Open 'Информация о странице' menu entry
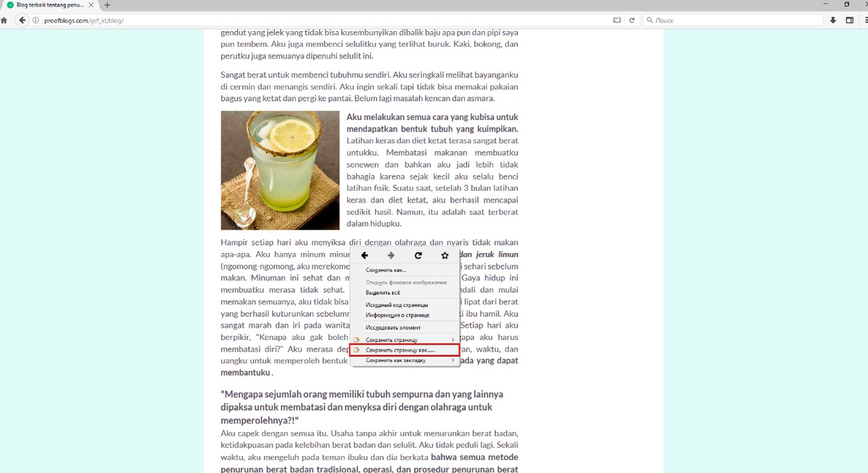This screenshot has width=868, height=473. pyautogui.click(x=405, y=316)
